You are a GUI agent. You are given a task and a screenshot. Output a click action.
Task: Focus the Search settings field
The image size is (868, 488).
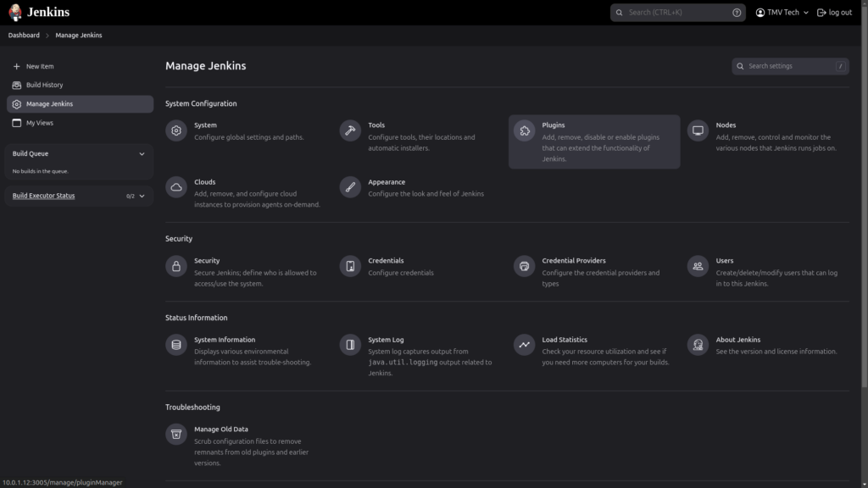tap(790, 66)
